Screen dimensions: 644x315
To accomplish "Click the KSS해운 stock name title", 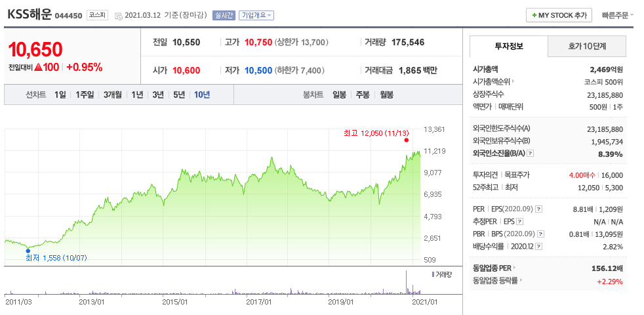I will click(x=30, y=15).
